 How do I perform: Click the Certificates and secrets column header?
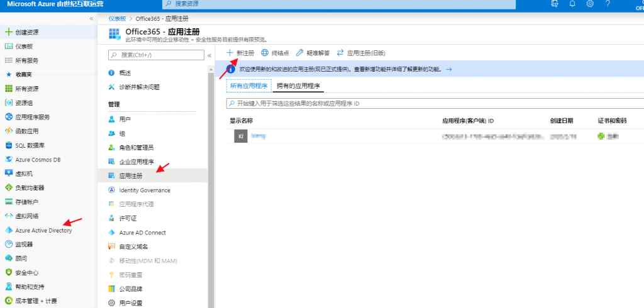[612, 121]
